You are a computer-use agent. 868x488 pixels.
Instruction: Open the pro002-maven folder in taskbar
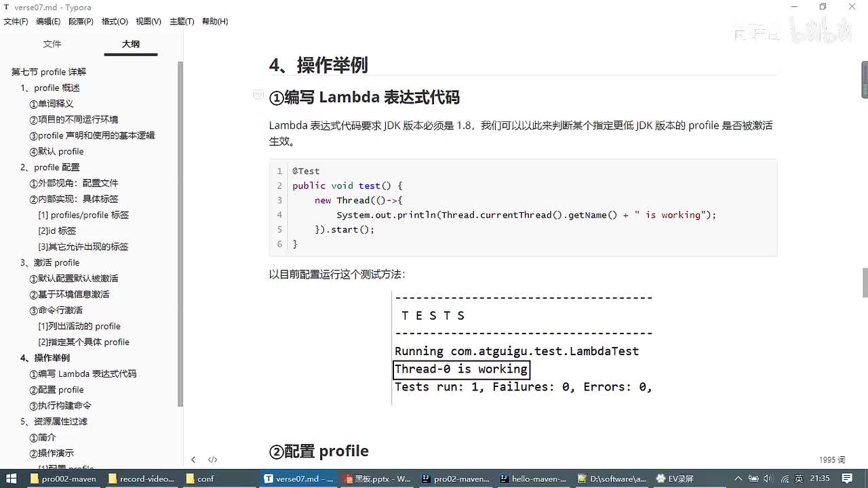tap(64, 479)
